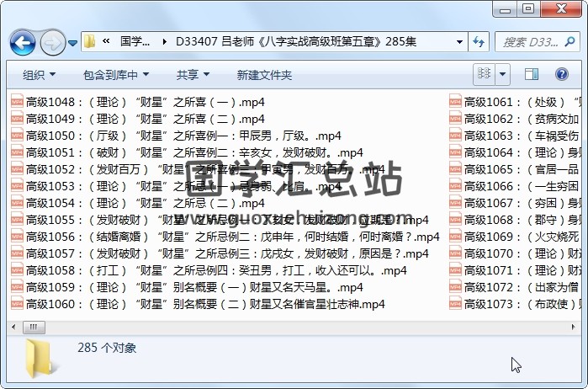Click the horizontal scrollbar thumb
588x389 pixels.
34,327
